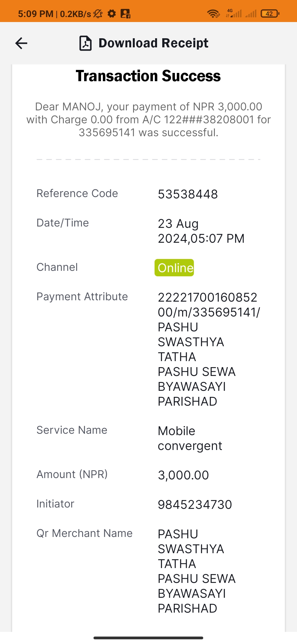Image resolution: width=297 pixels, height=644 pixels.
Task: Tap the back arrow icon
Action: [x=21, y=43]
